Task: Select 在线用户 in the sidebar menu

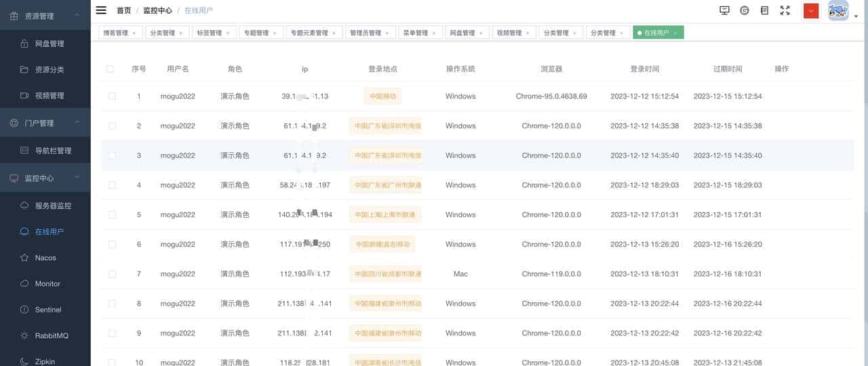Action: 45,232
